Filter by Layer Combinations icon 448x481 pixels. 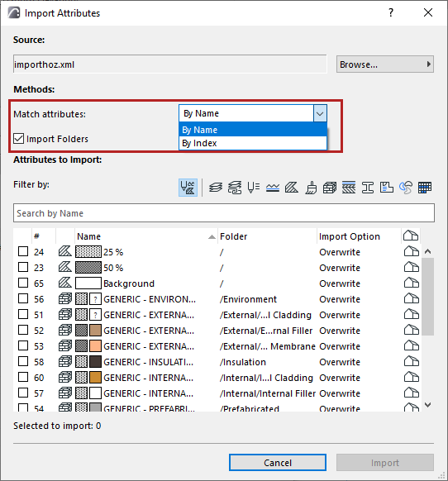point(235,188)
